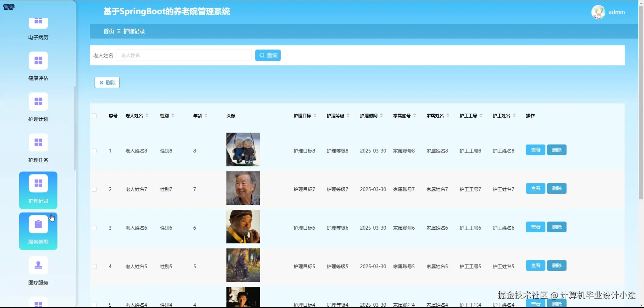The image size is (644, 308).
Task: Check the row checkbox for 老人姓名6
Action: click(94, 228)
